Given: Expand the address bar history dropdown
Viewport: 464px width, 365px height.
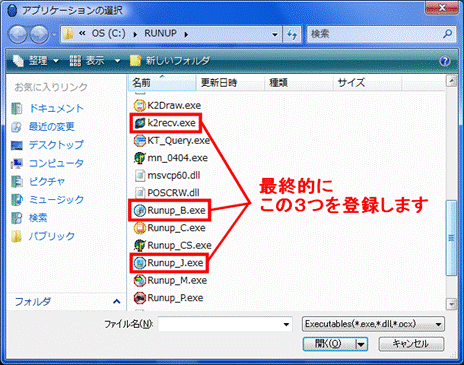Looking at the screenshot, I should point(275,34).
